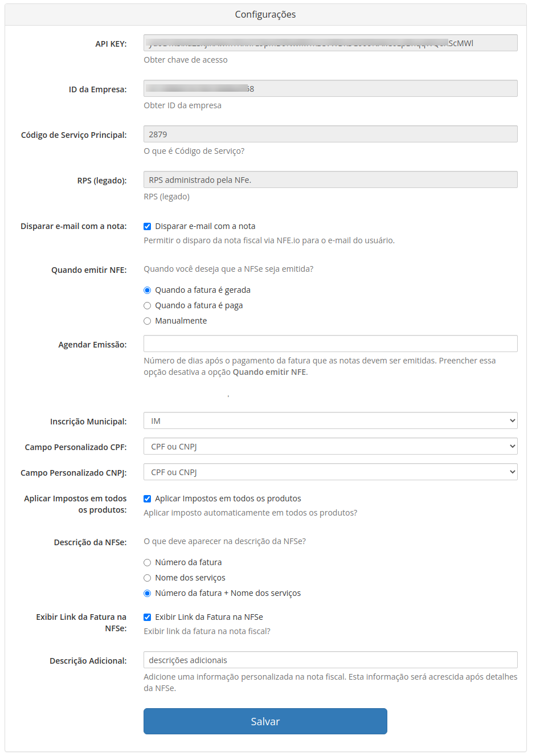Click 'O que é Código de Serviço?' link
536x756 pixels.
[194, 151]
